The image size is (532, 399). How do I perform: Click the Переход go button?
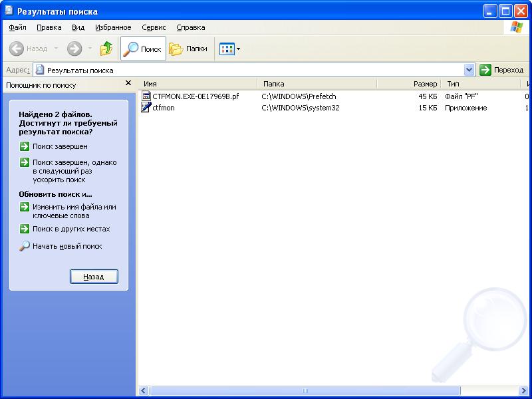502,70
